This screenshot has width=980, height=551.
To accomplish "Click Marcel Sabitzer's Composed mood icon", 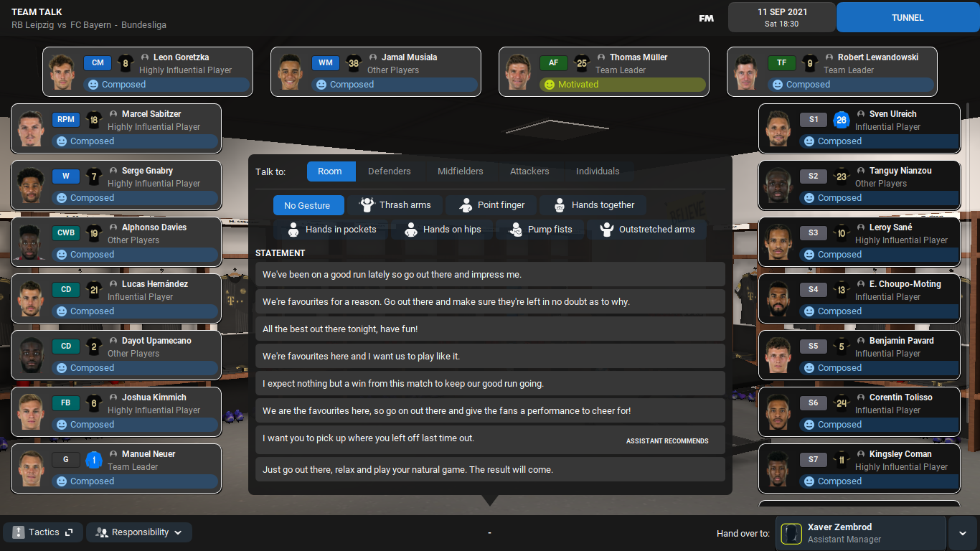I will point(62,141).
